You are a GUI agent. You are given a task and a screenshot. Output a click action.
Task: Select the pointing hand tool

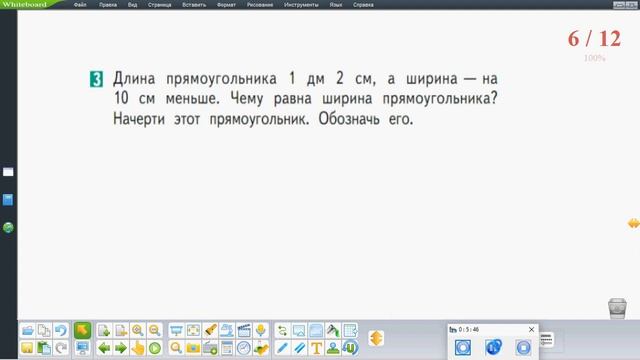click(x=138, y=348)
